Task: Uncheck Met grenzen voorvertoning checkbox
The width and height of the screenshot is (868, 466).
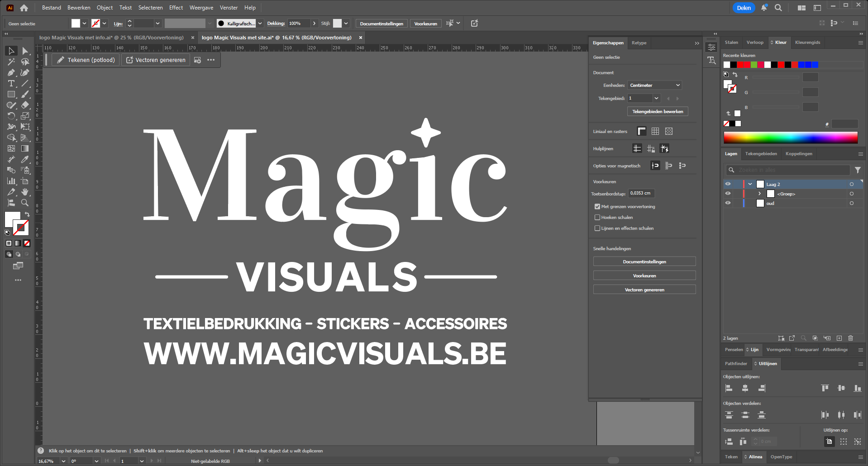Action: pos(597,206)
